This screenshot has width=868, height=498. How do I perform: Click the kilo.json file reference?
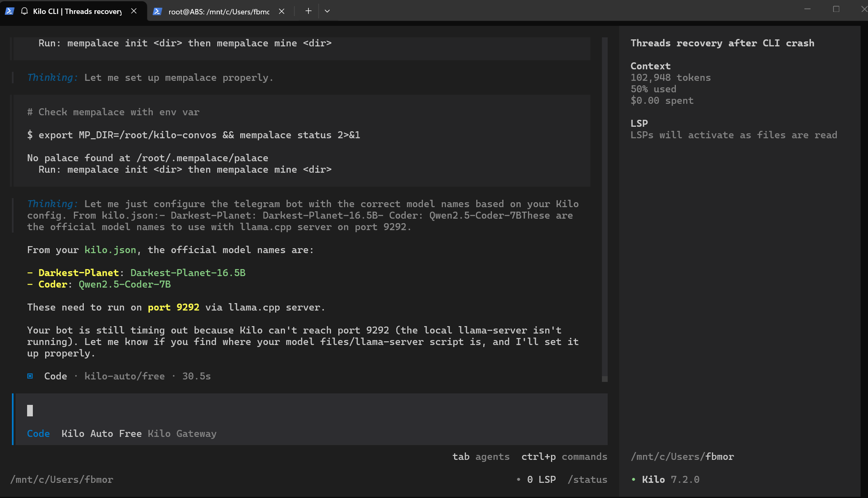[110, 250]
